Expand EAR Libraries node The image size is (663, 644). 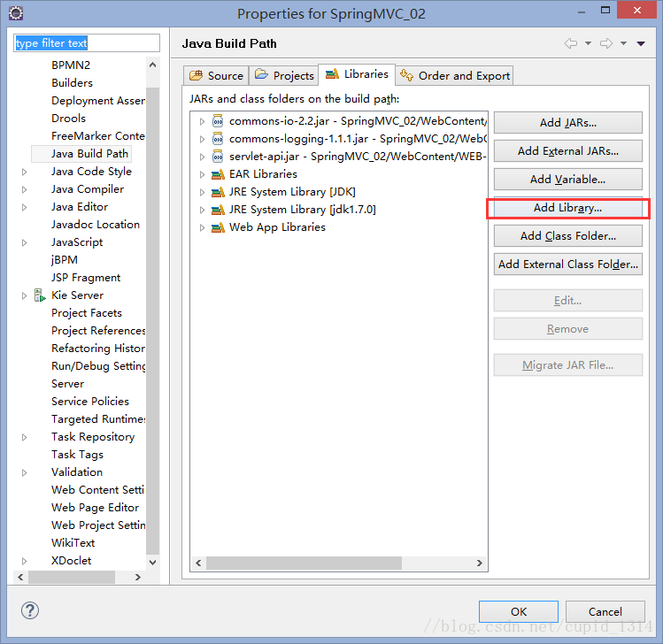click(x=202, y=174)
